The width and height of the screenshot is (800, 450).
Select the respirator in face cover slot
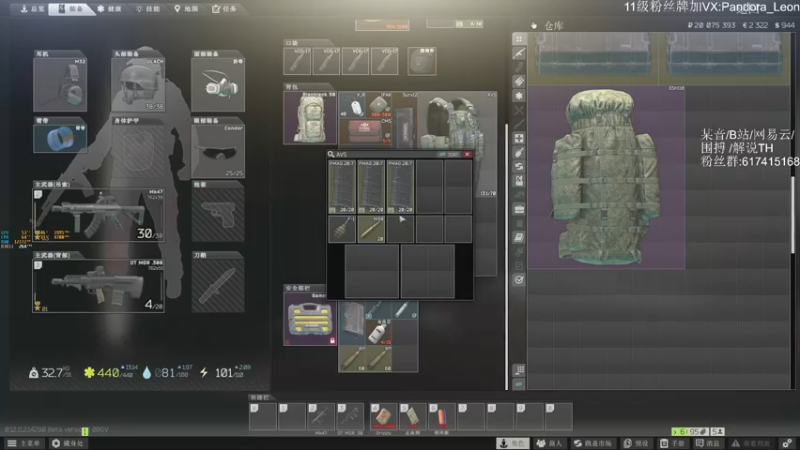[218, 84]
